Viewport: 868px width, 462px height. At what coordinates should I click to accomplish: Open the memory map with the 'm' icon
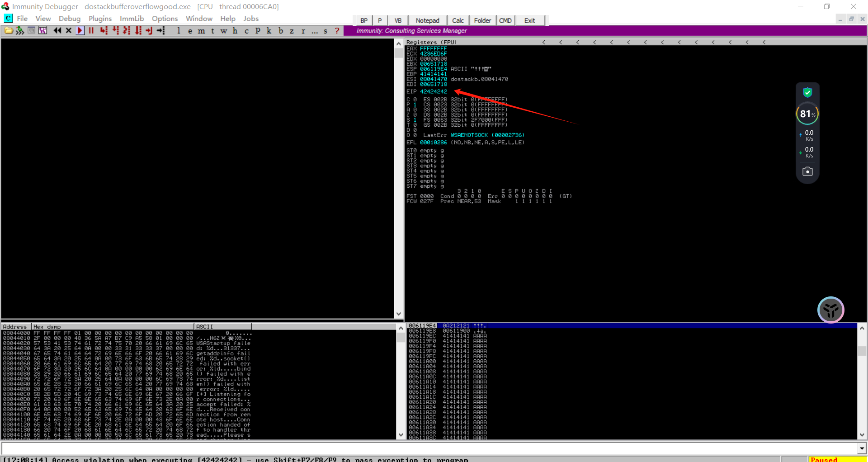201,31
